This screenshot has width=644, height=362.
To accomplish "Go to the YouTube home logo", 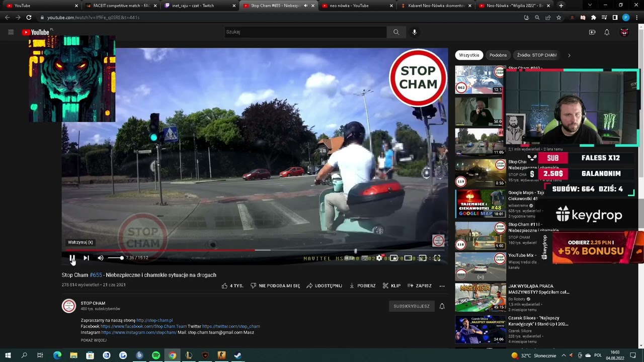I will pos(36,32).
